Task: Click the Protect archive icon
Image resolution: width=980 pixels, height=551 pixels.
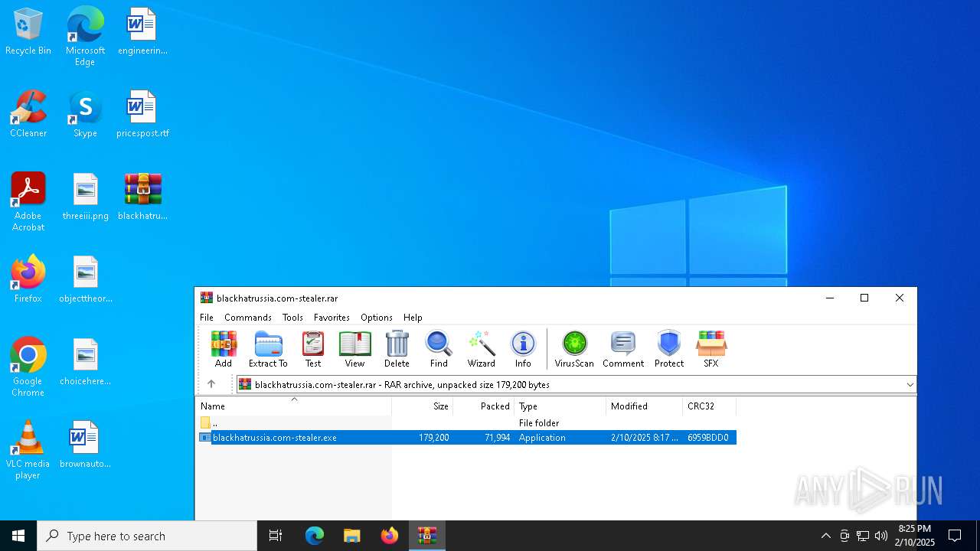Action: click(669, 349)
